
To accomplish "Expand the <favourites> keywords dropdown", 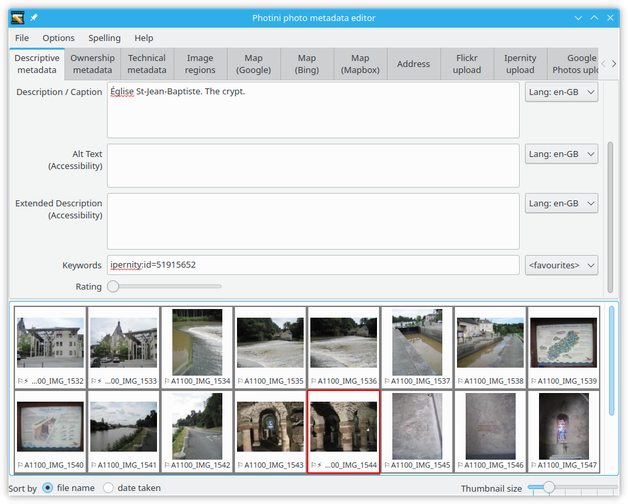I will pos(561,265).
